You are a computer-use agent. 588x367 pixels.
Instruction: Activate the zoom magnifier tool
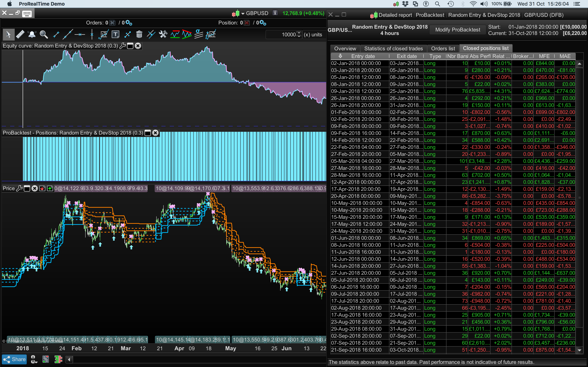point(44,34)
